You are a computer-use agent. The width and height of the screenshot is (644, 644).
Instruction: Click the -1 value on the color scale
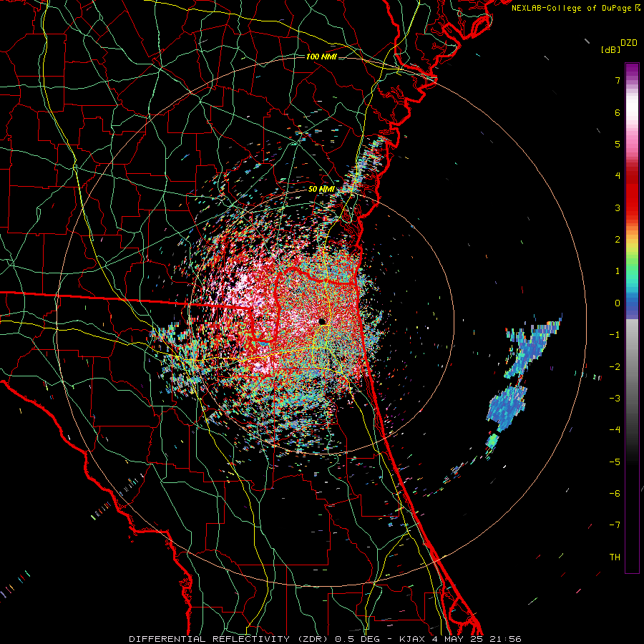coord(615,335)
